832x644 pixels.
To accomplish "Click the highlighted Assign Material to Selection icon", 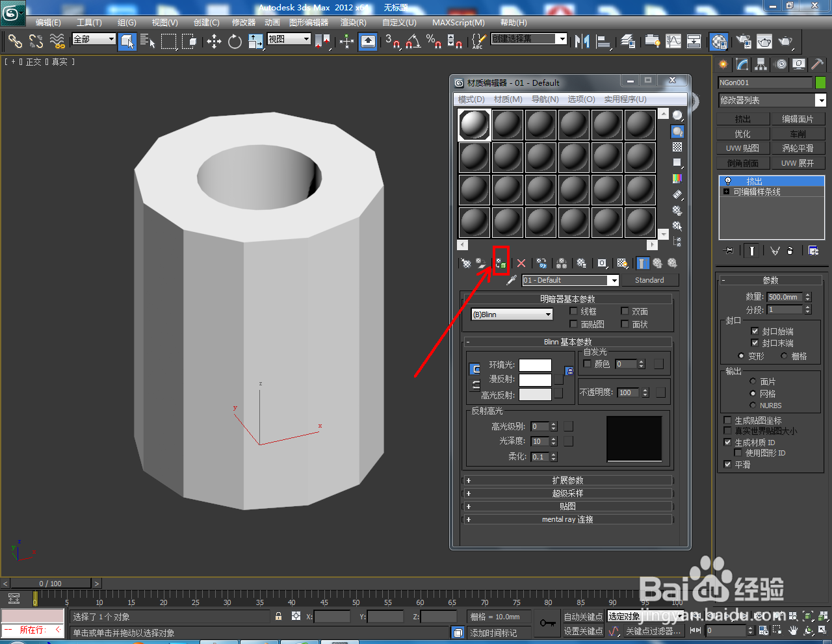I will click(500, 263).
